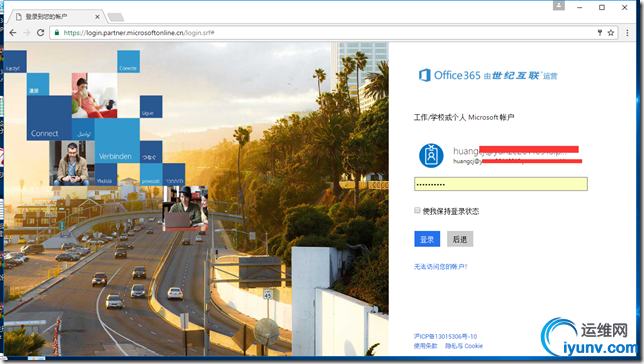The width and height of the screenshot is (644, 364).
Task: Open the privacy and Cookie link
Action: (x=464, y=346)
